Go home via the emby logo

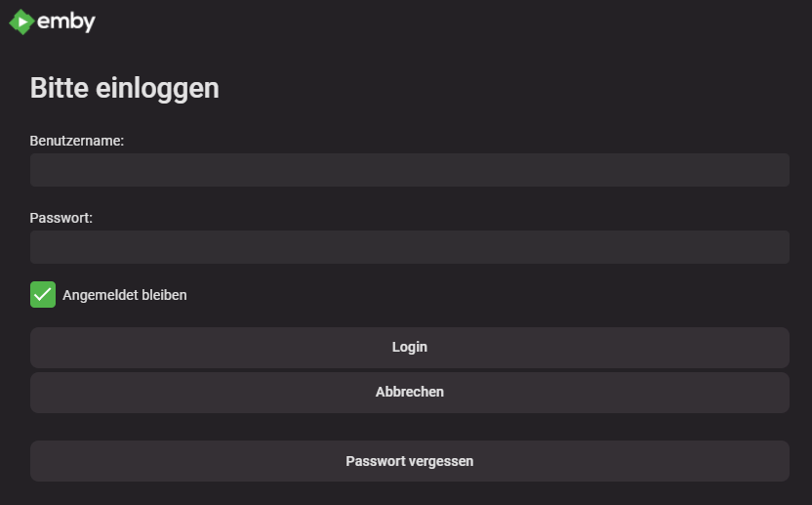pos(53,21)
